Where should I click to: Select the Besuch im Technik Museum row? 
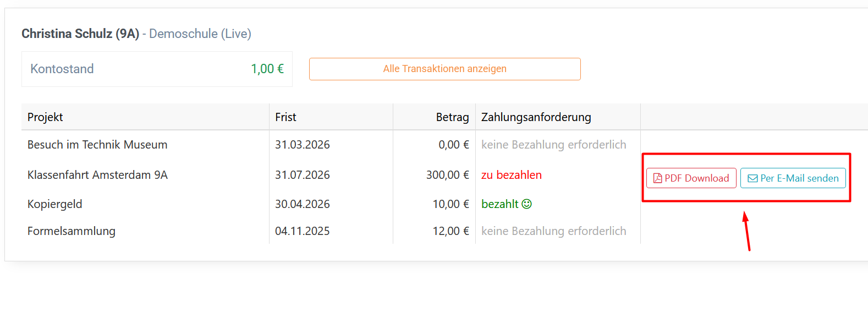click(x=97, y=145)
